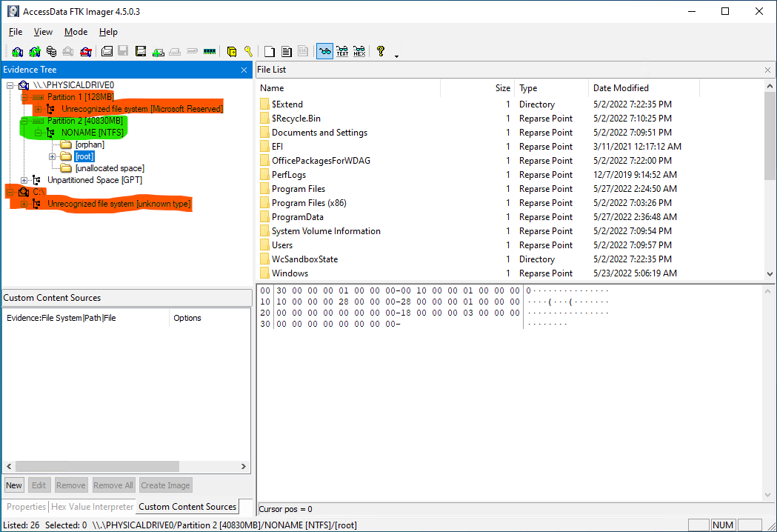Click the folder icon beside $Extend
The image size is (777, 532).
(264, 104)
